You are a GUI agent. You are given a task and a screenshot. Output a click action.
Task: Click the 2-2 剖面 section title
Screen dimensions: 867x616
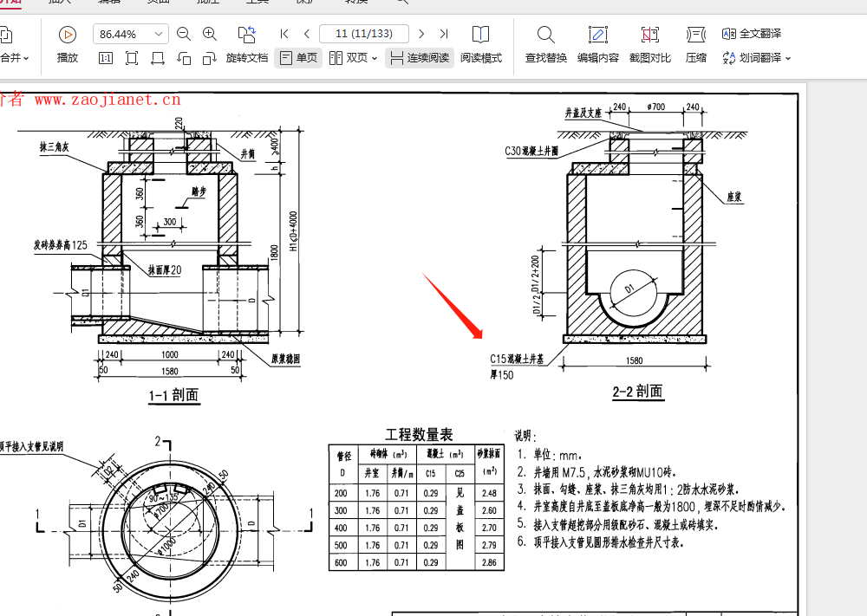coord(637,391)
